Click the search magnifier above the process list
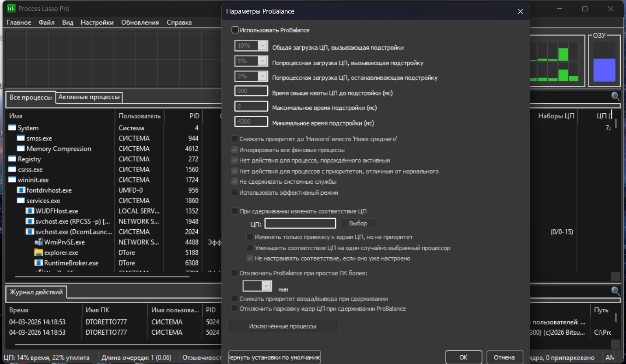Image resolution: width=626 pixels, height=364 pixels. tap(616, 97)
